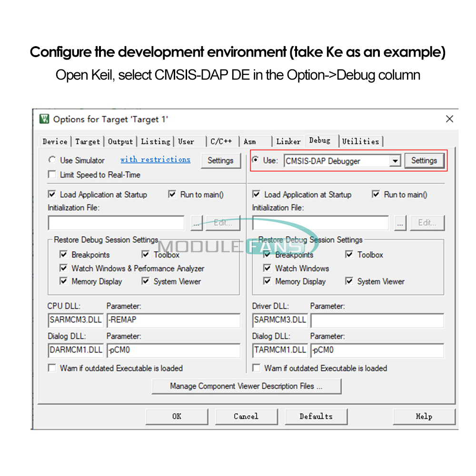This screenshot has height=476, width=476.
Task: Toggle Watch Windows & Performance Analyzer checkbox
Action: [63, 268]
